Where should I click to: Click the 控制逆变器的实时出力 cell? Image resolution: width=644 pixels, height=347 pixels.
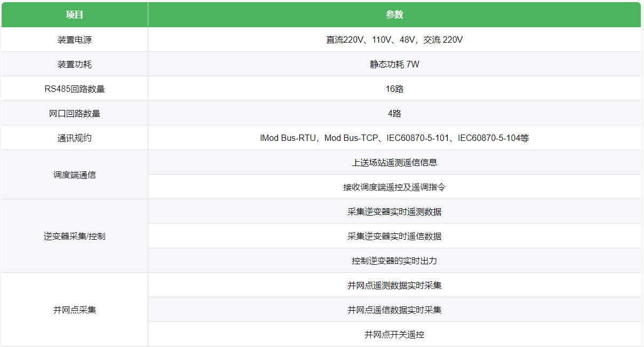click(x=394, y=261)
